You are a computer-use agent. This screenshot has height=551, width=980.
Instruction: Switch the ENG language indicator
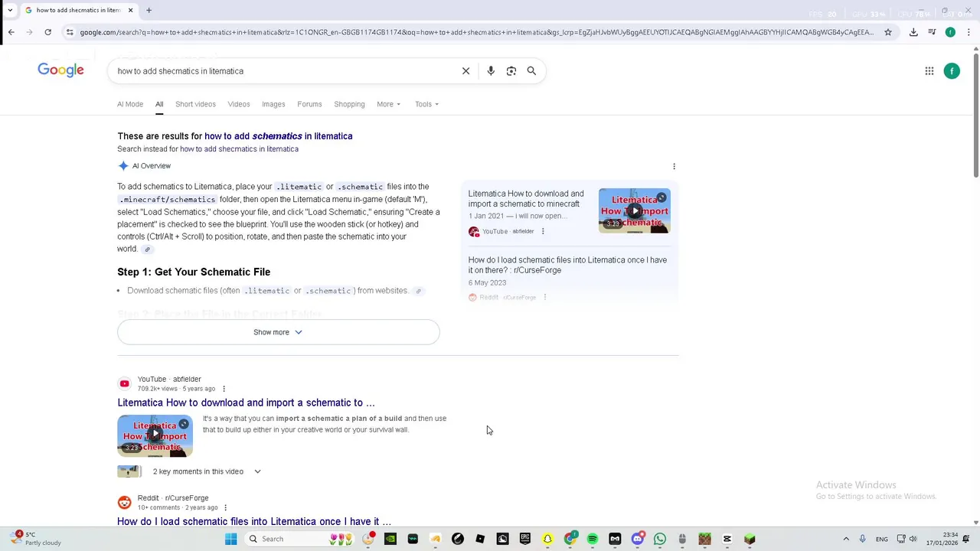(x=882, y=539)
